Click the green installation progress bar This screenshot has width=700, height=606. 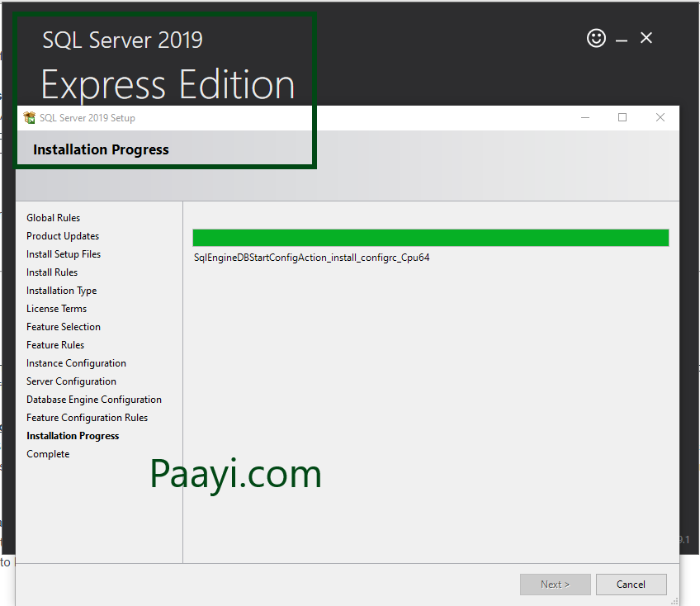pos(430,236)
